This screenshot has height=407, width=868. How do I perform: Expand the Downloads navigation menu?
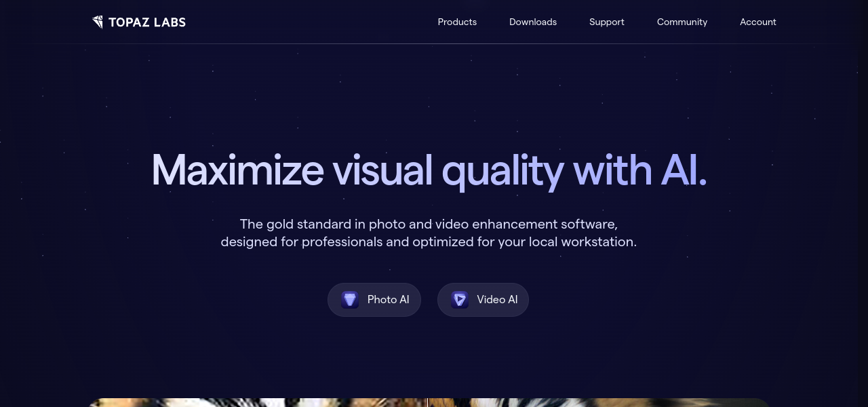pyautogui.click(x=533, y=22)
